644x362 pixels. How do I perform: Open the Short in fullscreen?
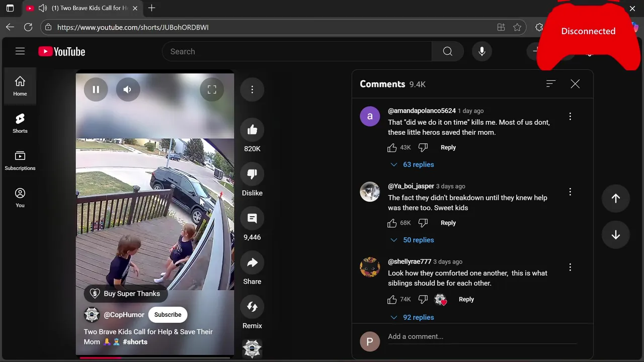[212, 89]
